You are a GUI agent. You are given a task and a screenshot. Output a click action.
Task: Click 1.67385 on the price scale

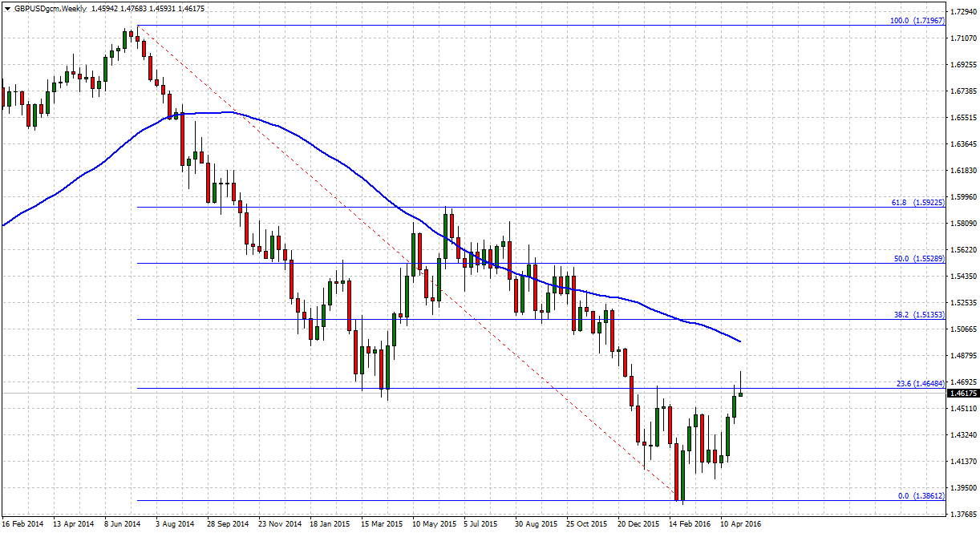point(963,91)
